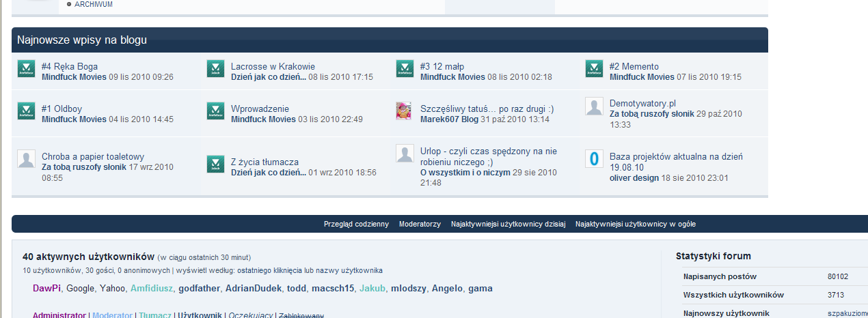This screenshot has height=318, width=868.
Task: Click default avatar beside Demotywatory.pl
Action: (x=594, y=106)
